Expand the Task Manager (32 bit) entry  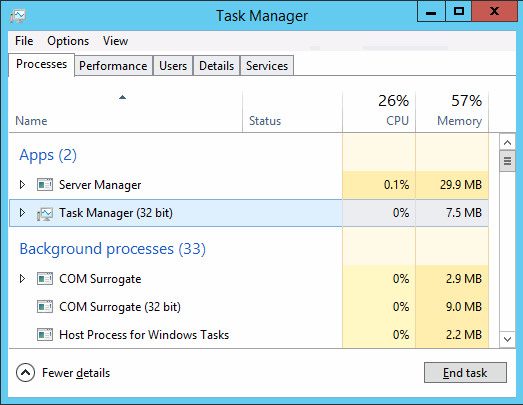click(22, 213)
